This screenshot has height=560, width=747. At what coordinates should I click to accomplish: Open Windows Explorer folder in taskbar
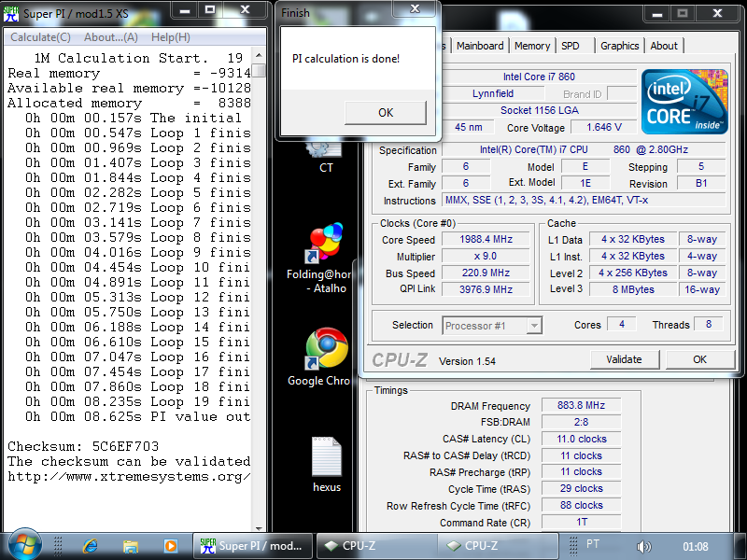[130, 546]
